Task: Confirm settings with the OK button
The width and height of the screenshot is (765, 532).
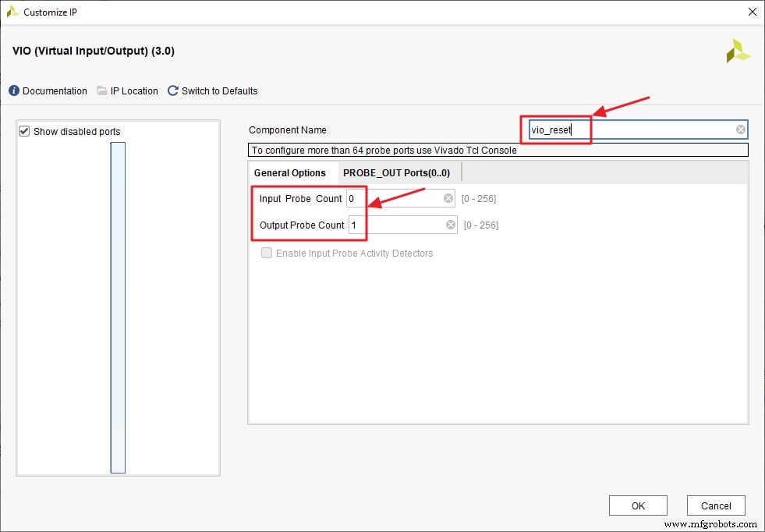Action: click(638, 505)
